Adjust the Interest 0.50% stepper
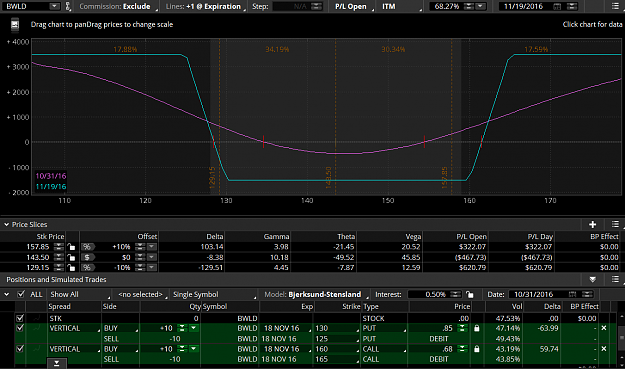This screenshot has width=625, height=369. click(455, 294)
